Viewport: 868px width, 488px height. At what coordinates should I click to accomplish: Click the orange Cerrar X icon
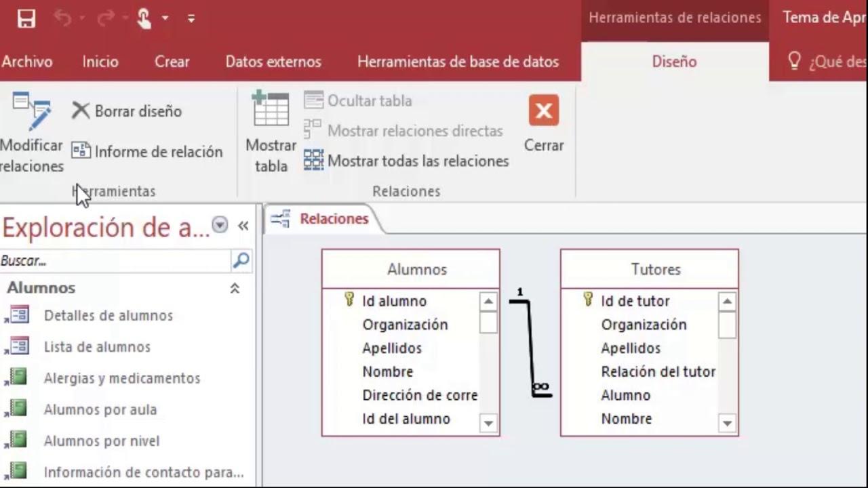tap(544, 110)
